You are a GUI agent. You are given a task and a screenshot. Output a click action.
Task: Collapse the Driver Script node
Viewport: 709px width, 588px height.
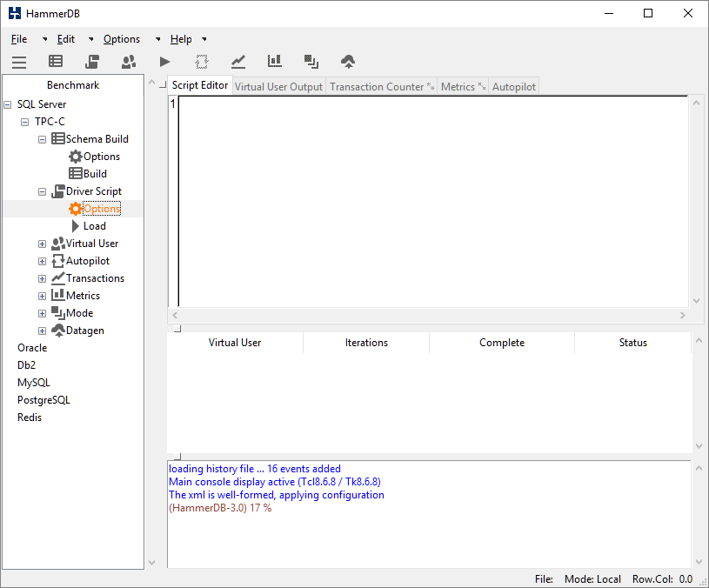(42, 192)
